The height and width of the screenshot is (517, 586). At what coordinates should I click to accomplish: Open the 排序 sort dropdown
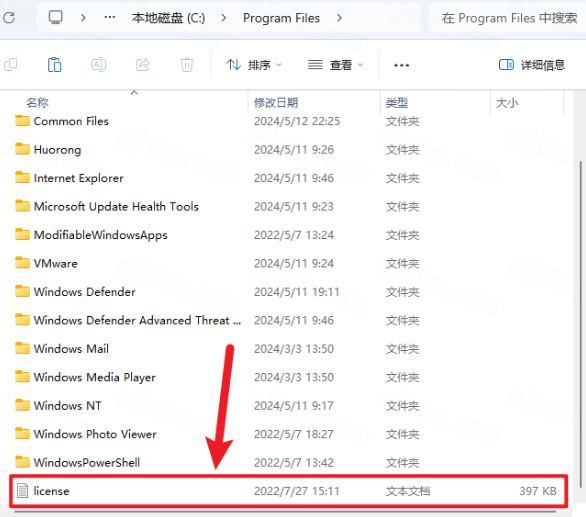pos(254,65)
